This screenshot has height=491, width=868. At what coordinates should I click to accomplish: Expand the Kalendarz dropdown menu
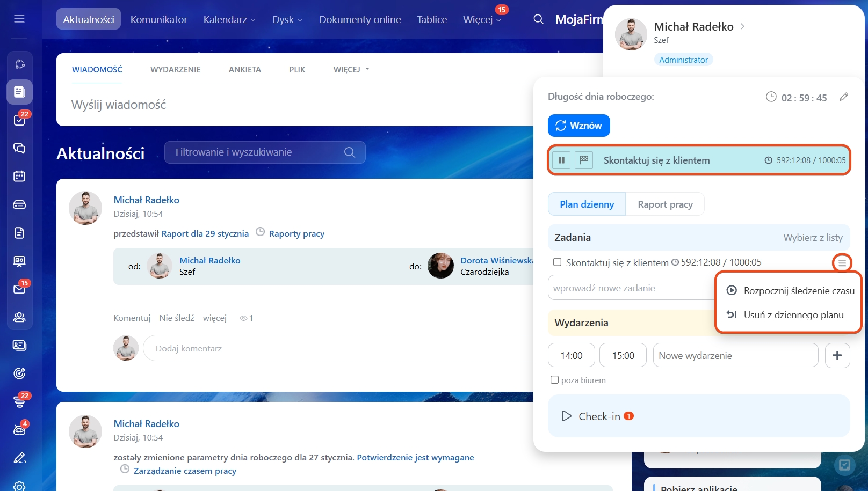pyautogui.click(x=229, y=20)
